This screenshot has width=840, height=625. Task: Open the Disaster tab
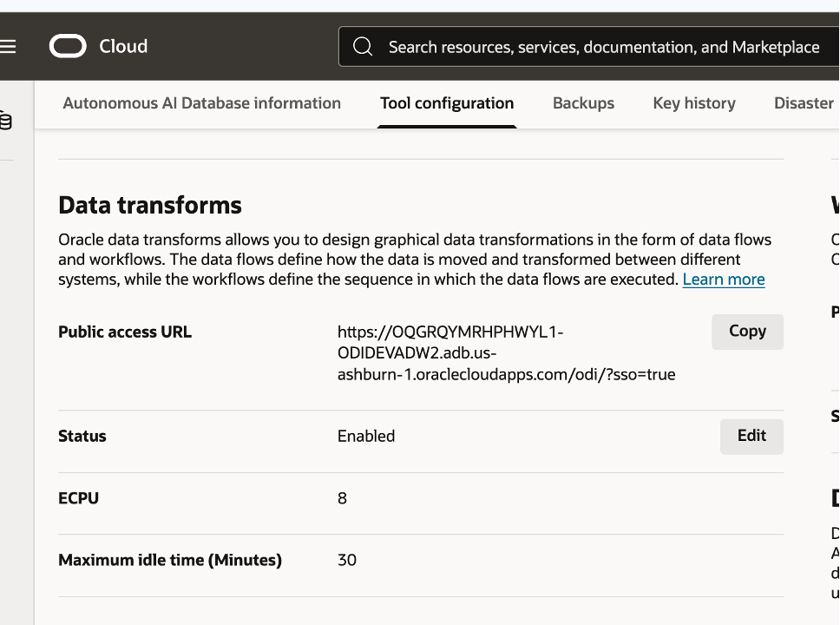click(804, 103)
